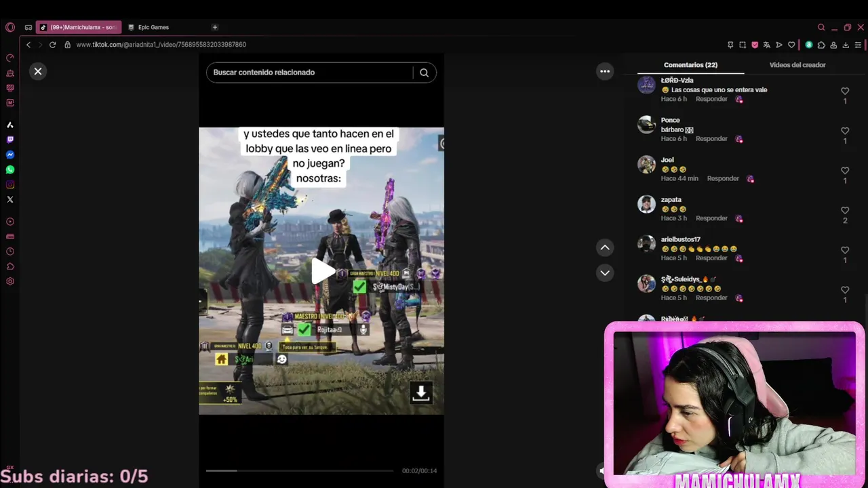The height and width of the screenshot is (488, 868).
Task: Reply to Joel's comment
Action: 723,179
